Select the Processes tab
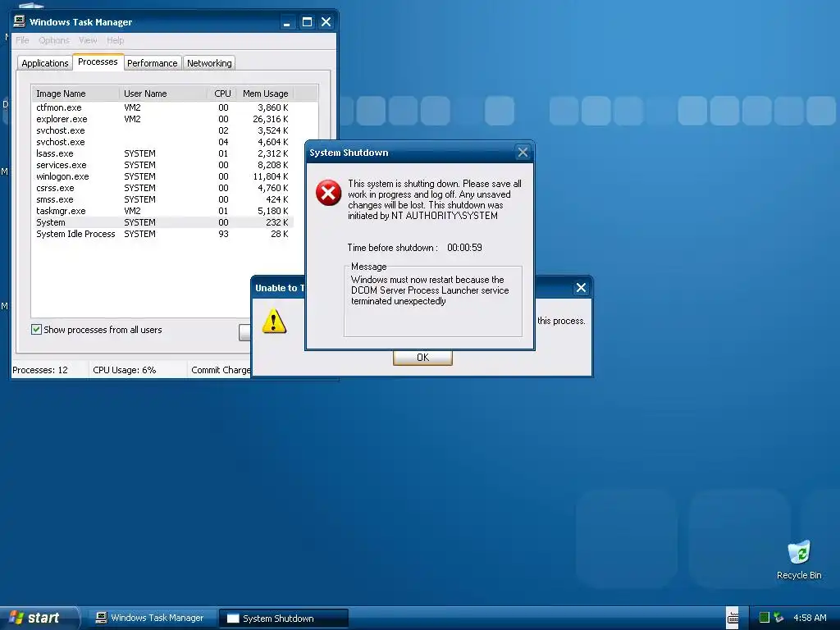Viewport: 840px width, 630px height. point(98,62)
